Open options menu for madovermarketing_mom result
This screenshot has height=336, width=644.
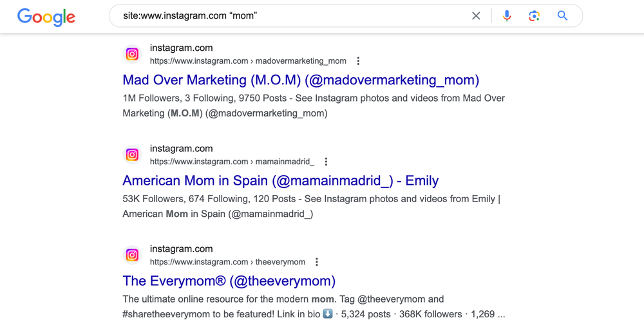click(358, 61)
